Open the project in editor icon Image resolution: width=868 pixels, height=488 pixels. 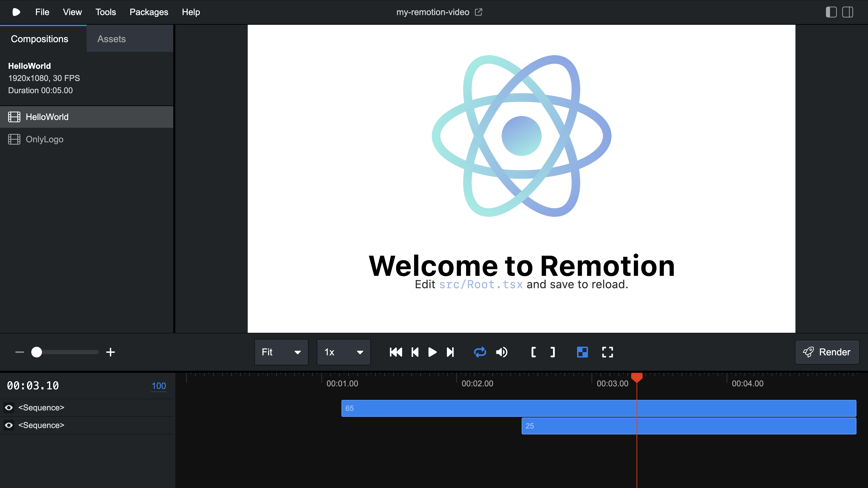coord(478,12)
